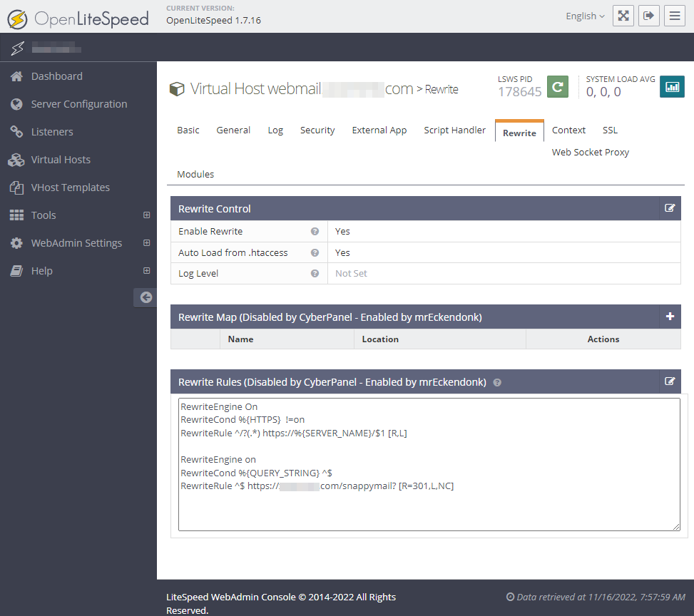The width and height of the screenshot is (694, 616).
Task: Switch to the Security tab
Action: [317, 130]
